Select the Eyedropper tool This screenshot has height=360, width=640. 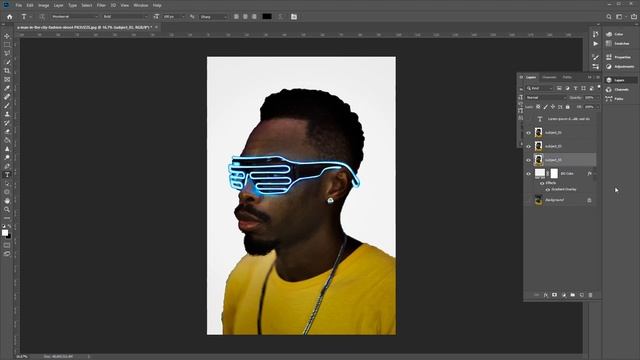click(x=7, y=88)
